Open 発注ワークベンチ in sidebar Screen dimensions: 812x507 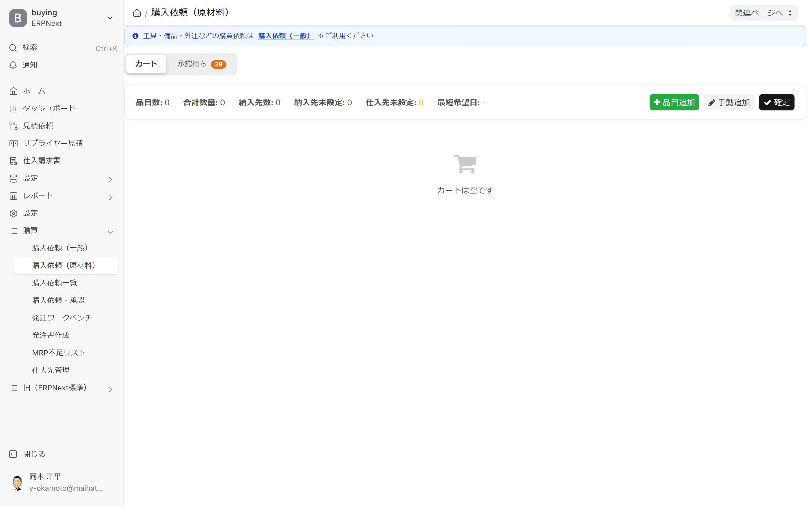click(62, 317)
